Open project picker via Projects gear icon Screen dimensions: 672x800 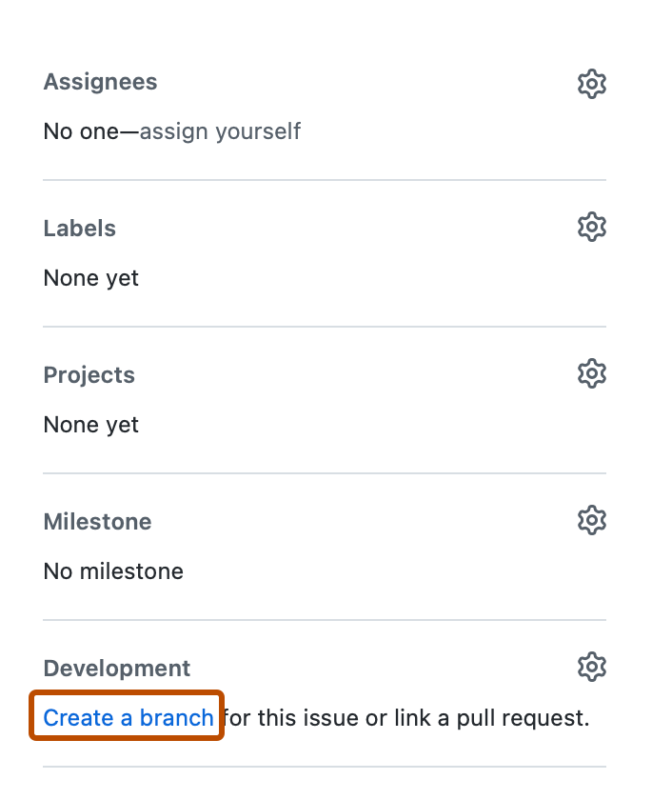[x=591, y=373]
